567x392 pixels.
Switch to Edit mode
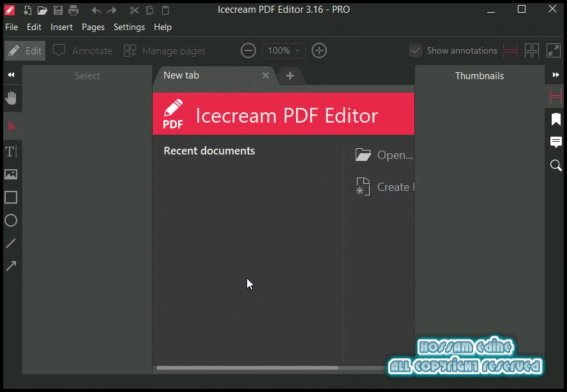pyautogui.click(x=25, y=50)
